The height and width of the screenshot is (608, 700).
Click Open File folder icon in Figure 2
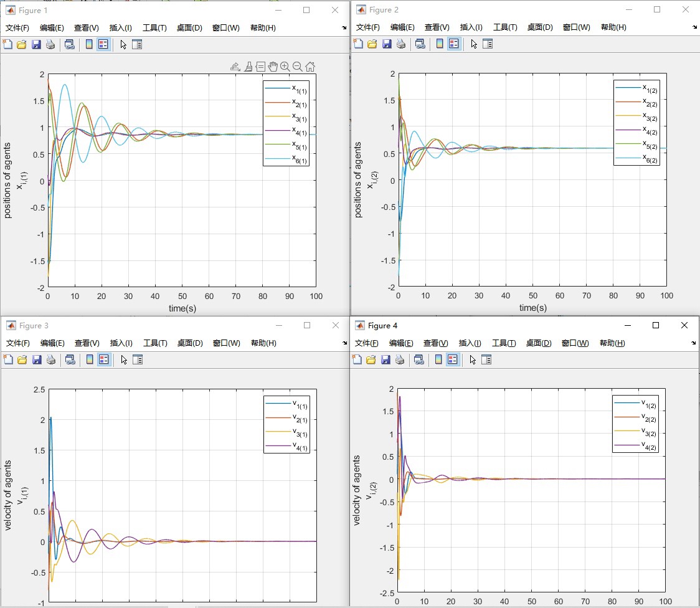point(372,44)
